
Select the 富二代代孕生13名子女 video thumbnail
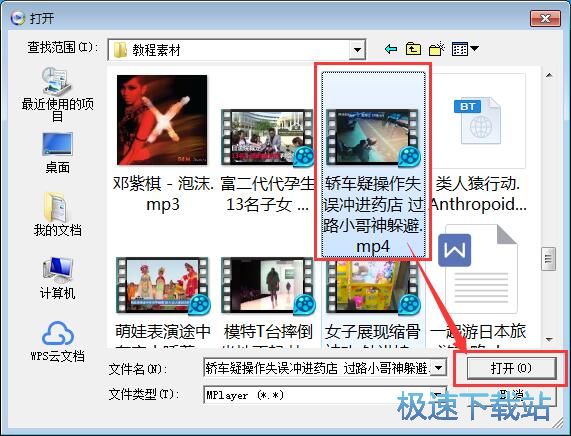tap(267, 138)
